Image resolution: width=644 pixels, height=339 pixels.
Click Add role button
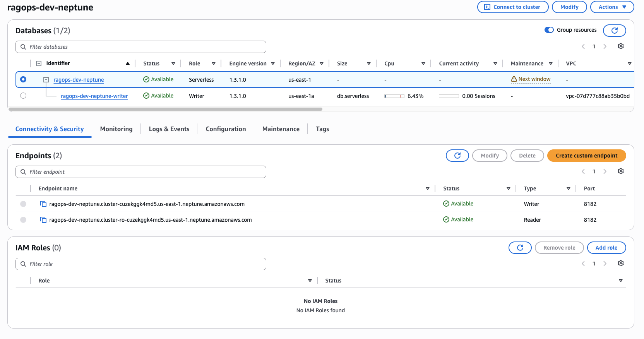606,248
